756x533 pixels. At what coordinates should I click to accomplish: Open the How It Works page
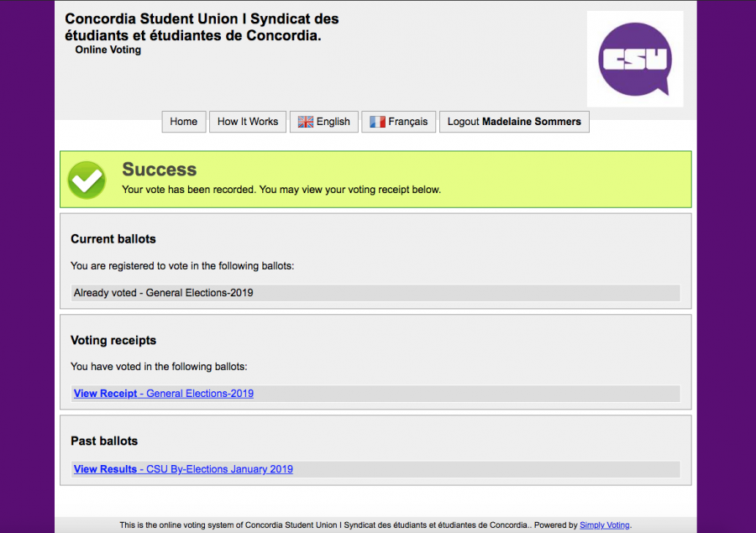[x=248, y=122]
